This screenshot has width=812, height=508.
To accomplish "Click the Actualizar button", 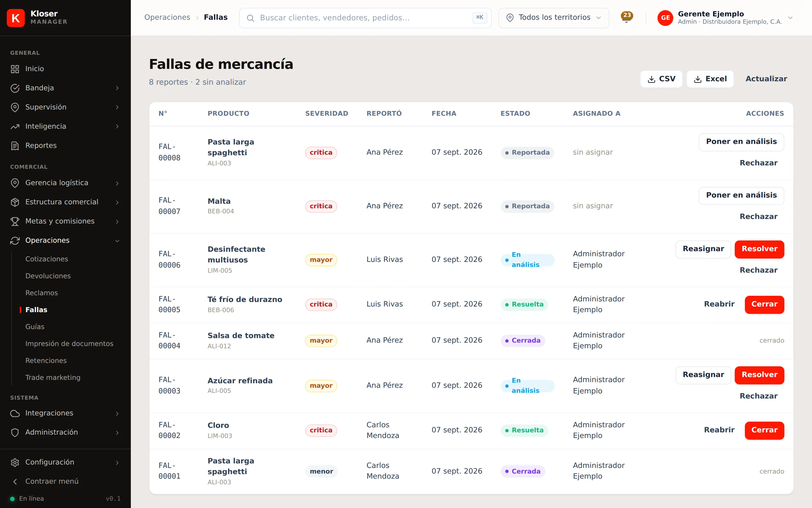I will [766, 79].
